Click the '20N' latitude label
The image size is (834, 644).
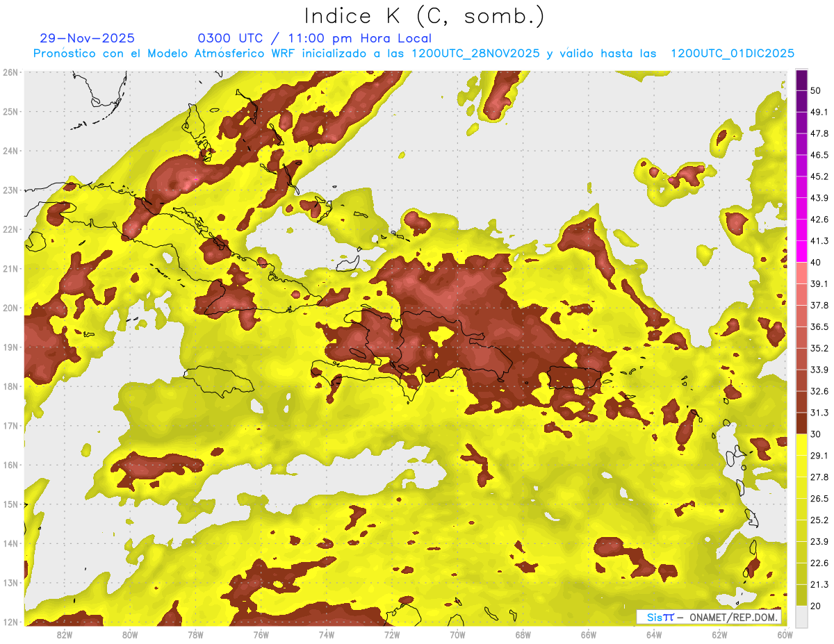coord(10,308)
